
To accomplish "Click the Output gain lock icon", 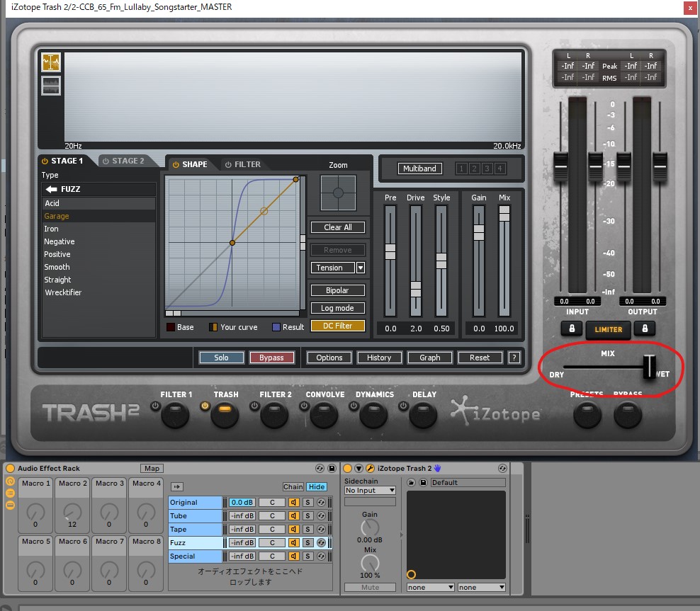I will [x=645, y=329].
